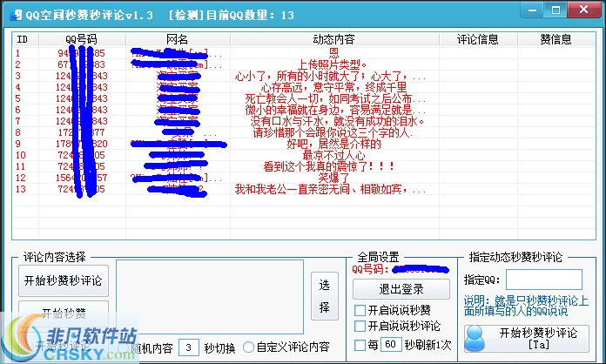Select row with content 笑爆了

point(304,178)
